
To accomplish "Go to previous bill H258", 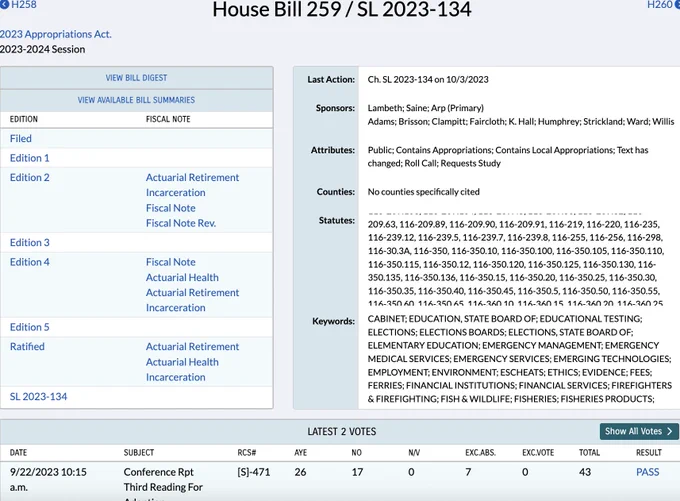I will click(18, 5).
